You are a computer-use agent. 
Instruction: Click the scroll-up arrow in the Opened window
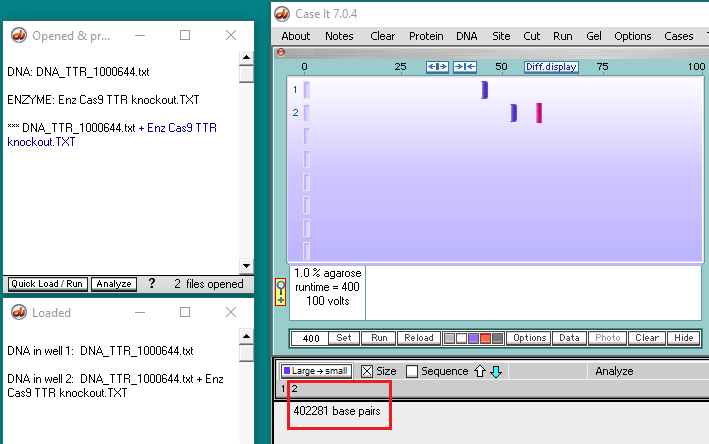[x=246, y=57]
